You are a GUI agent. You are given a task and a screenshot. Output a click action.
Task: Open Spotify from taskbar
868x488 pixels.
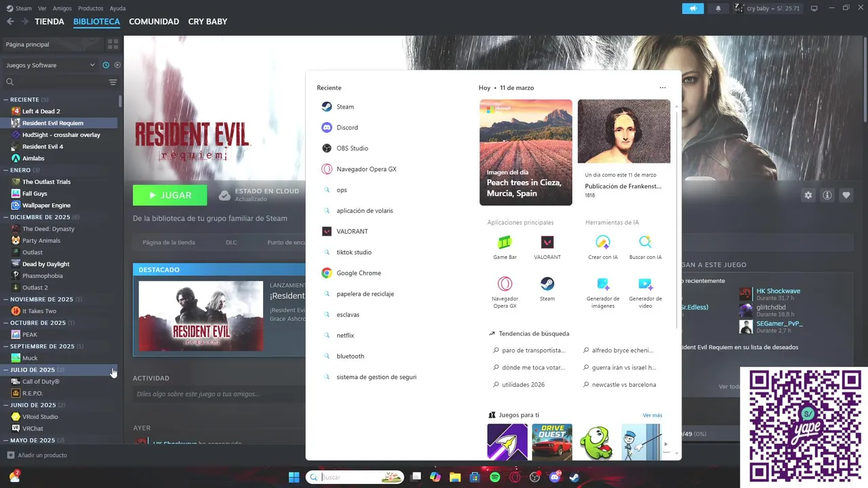[495, 477]
